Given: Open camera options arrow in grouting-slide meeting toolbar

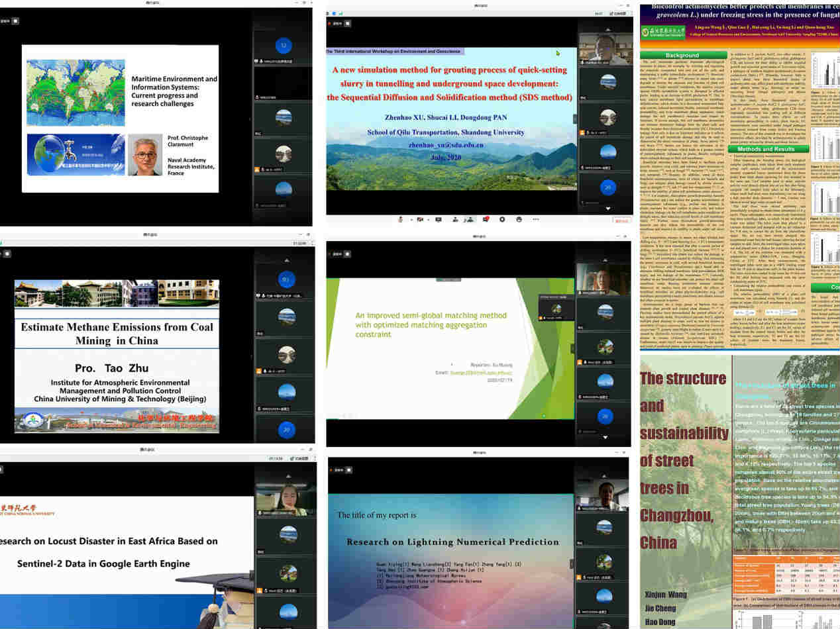Looking at the screenshot, I should click(x=429, y=220).
